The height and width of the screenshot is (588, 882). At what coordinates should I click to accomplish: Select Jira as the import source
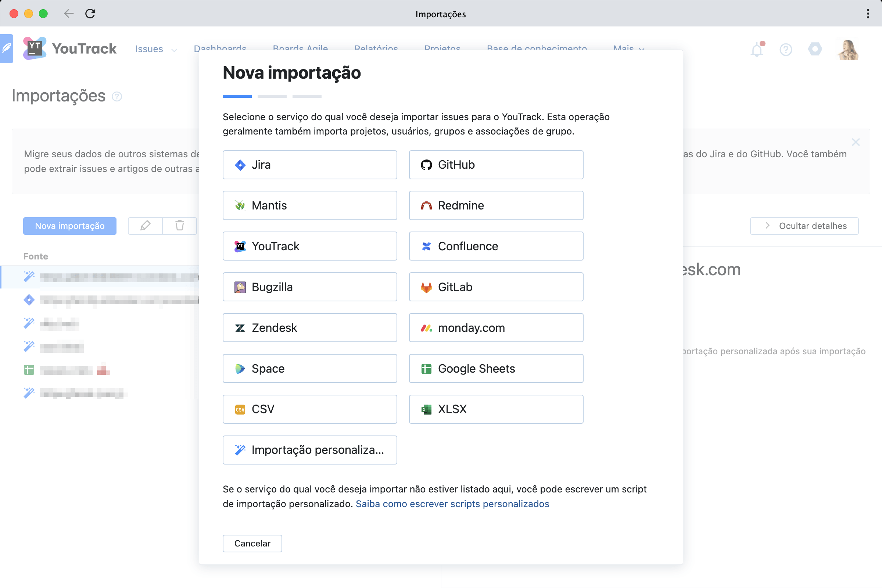click(309, 165)
